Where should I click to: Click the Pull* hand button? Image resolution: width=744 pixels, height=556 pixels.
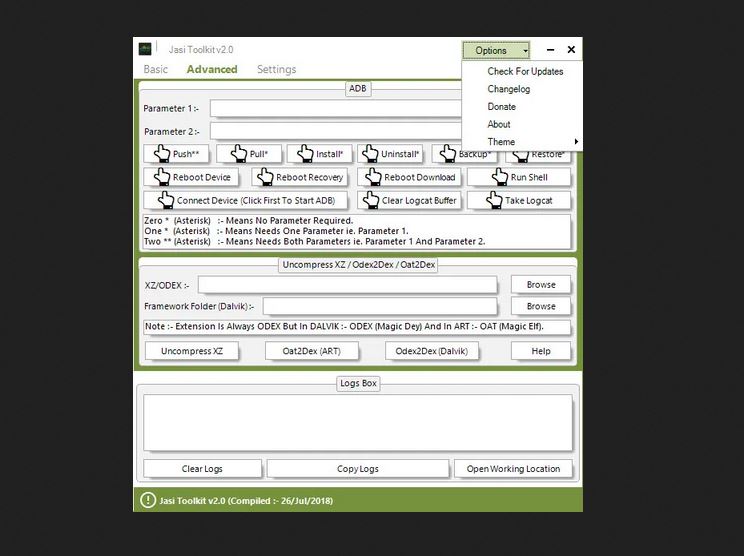249,154
